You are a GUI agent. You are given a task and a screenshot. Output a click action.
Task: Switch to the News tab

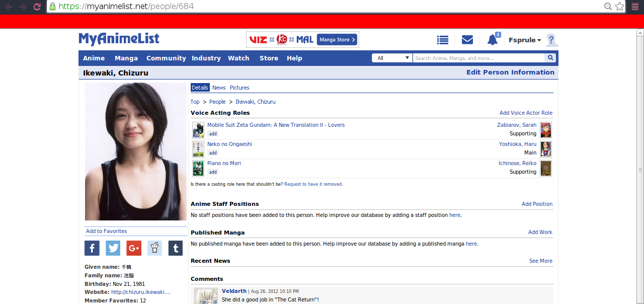point(219,88)
